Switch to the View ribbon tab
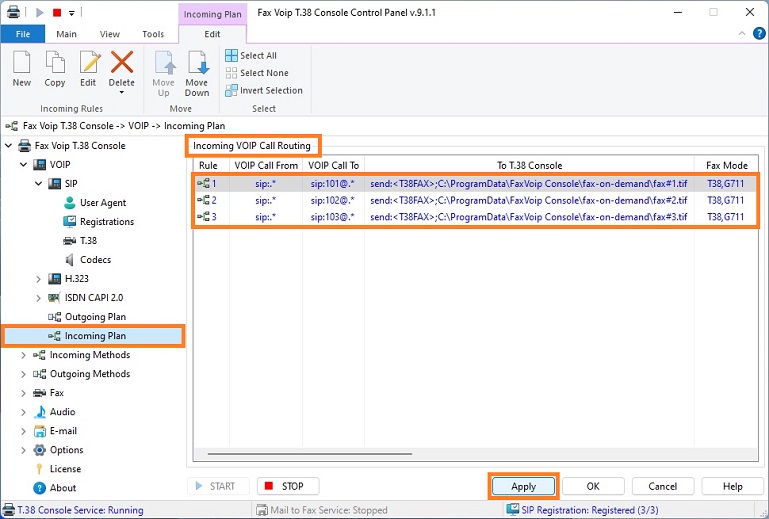The width and height of the screenshot is (769, 519). [x=109, y=34]
